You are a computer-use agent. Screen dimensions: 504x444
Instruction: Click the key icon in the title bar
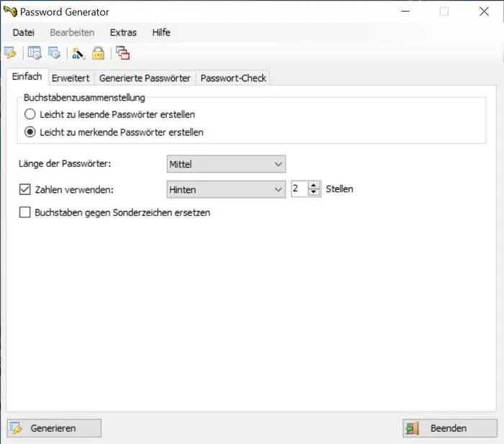click(10, 12)
